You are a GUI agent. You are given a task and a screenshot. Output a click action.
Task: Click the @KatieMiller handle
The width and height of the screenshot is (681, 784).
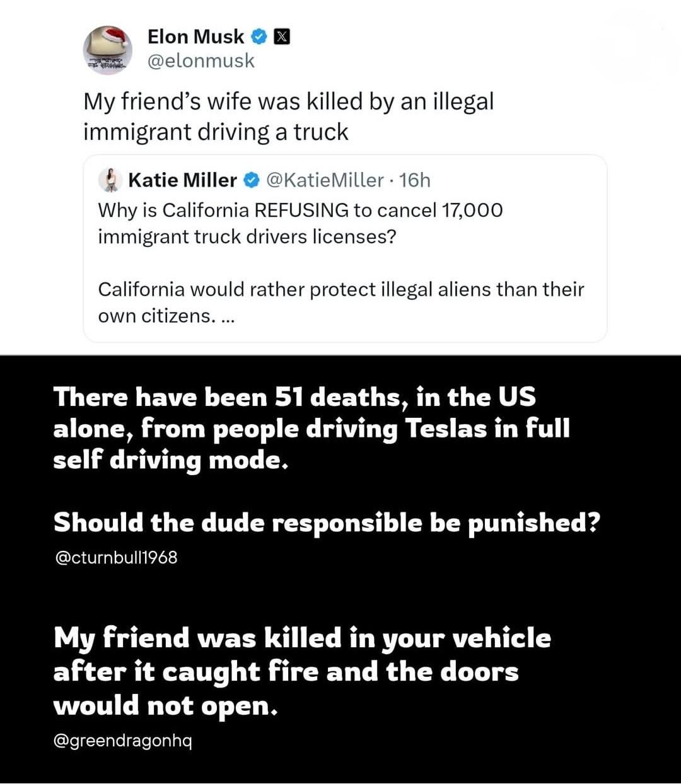pyautogui.click(x=325, y=180)
